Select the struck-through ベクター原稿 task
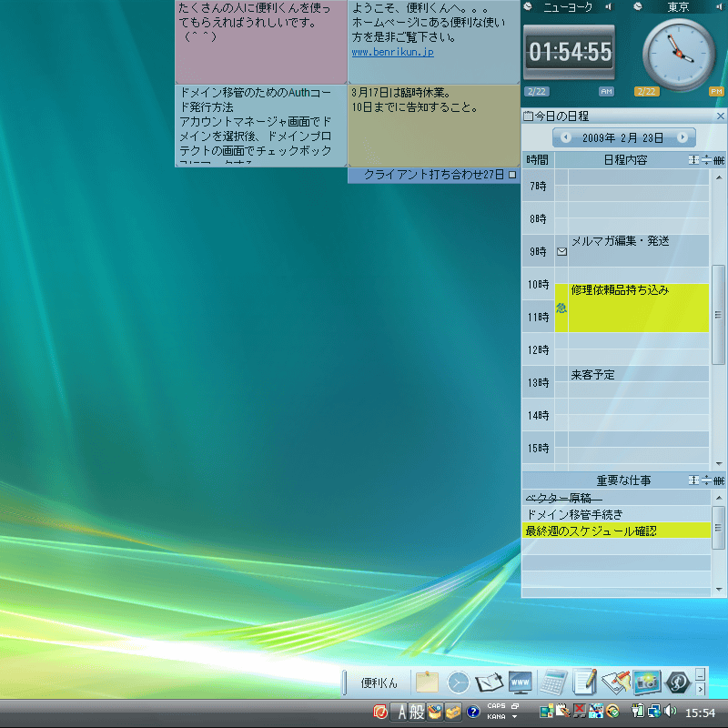The width and height of the screenshot is (728, 728). 617,498
